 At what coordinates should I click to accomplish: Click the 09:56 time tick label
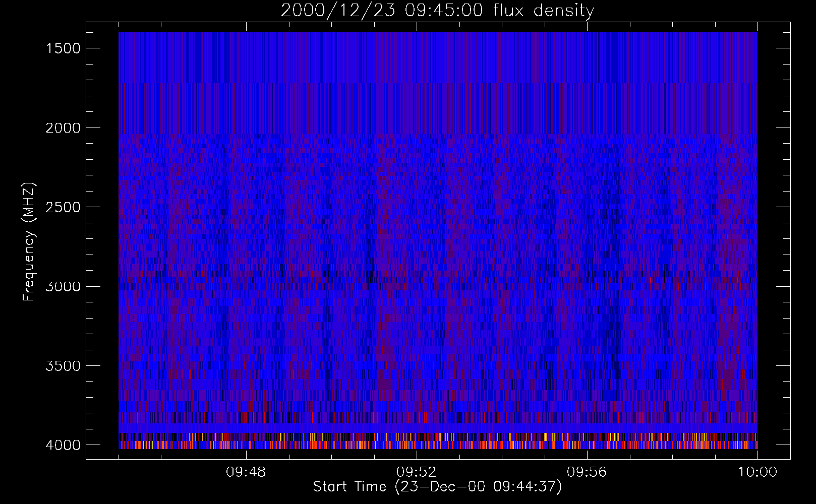[x=587, y=472]
